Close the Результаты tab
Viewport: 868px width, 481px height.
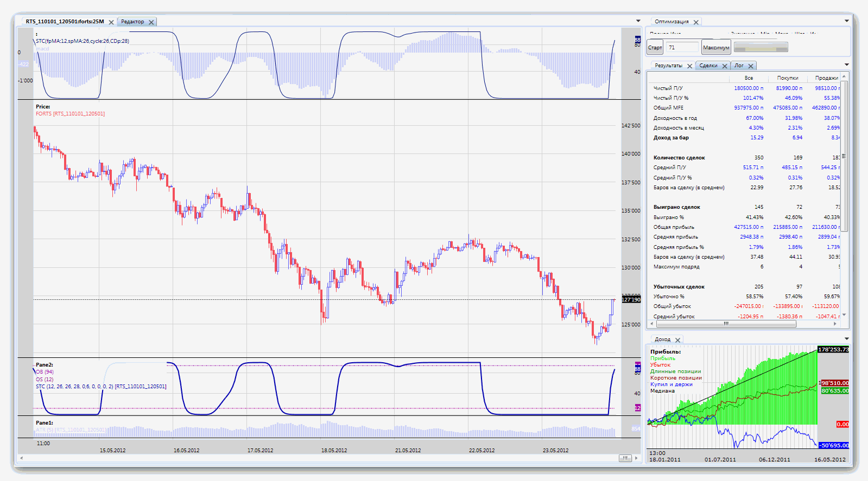tap(689, 66)
